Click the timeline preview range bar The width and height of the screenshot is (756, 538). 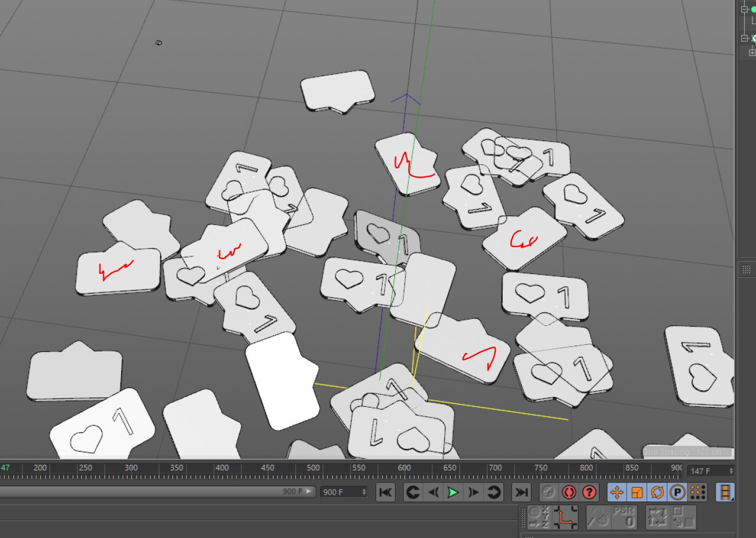coord(157,491)
